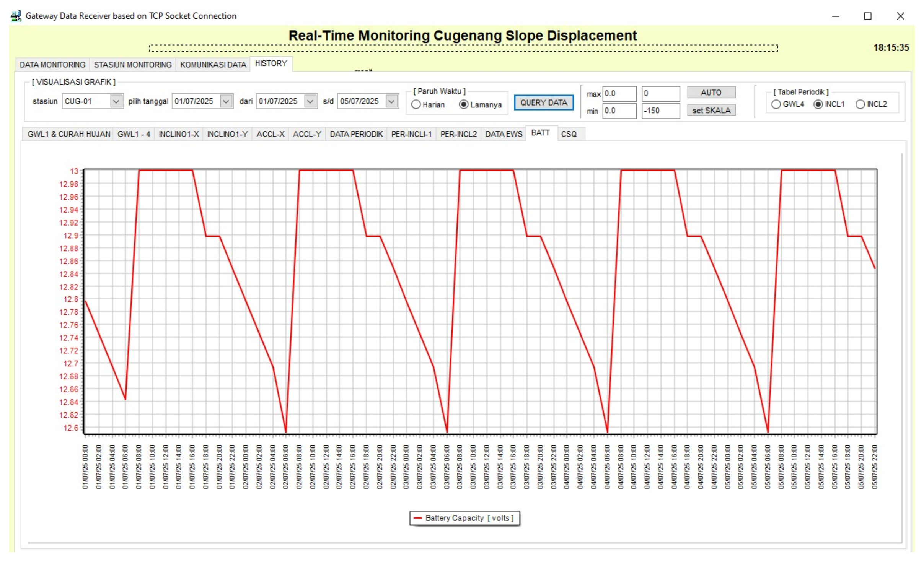Open the pilih tanggal date picker
The image size is (924, 561).
click(226, 101)
